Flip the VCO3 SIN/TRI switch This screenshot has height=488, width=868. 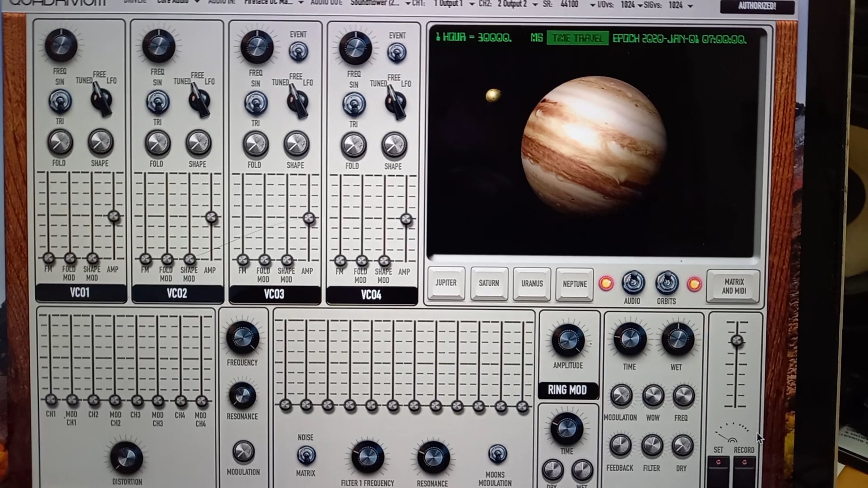coord(256,103)
